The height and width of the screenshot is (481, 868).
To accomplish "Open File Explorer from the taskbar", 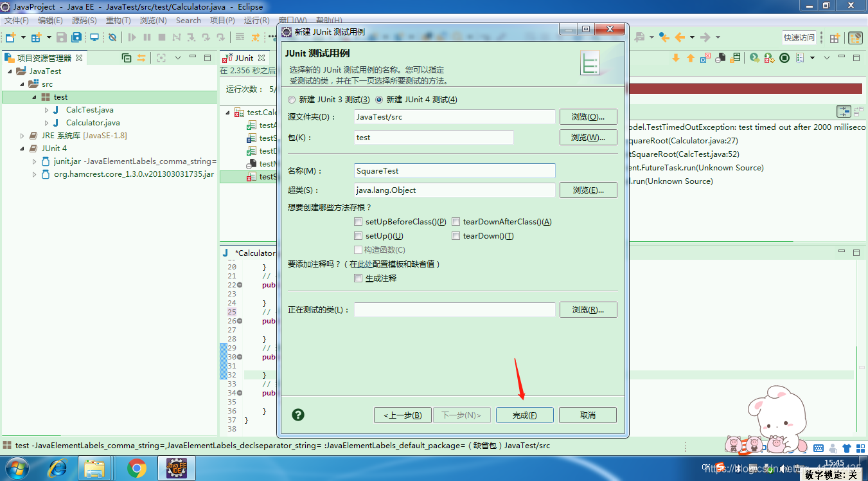I will [x=95, y=468].
